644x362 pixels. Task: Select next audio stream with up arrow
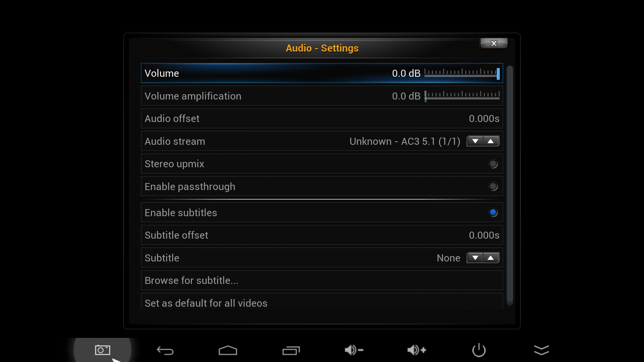491,141
